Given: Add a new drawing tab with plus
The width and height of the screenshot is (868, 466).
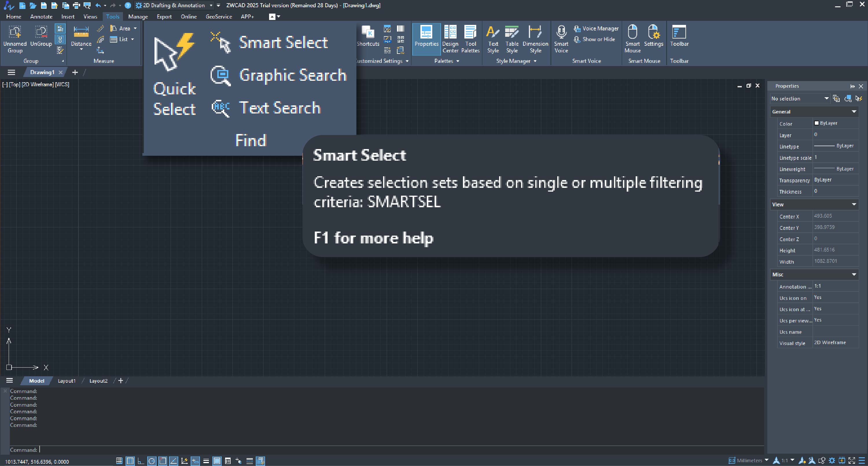Looking at the screenshot, I should click(x=75, y=72).
